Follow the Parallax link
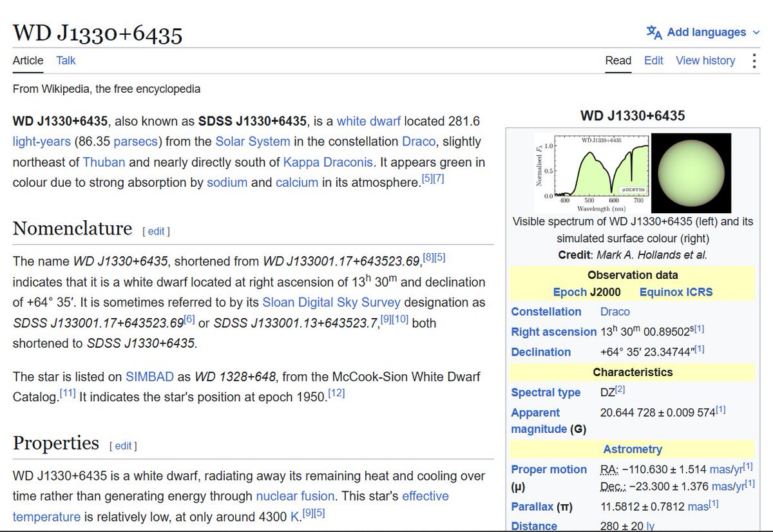This screenshot has height=532, width=773. point(532,507)
